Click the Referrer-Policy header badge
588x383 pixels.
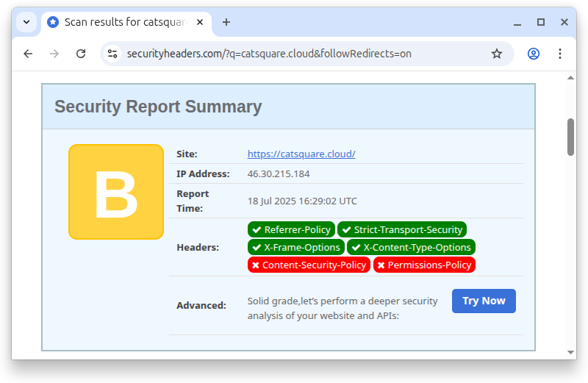click(x=291, y=229)
